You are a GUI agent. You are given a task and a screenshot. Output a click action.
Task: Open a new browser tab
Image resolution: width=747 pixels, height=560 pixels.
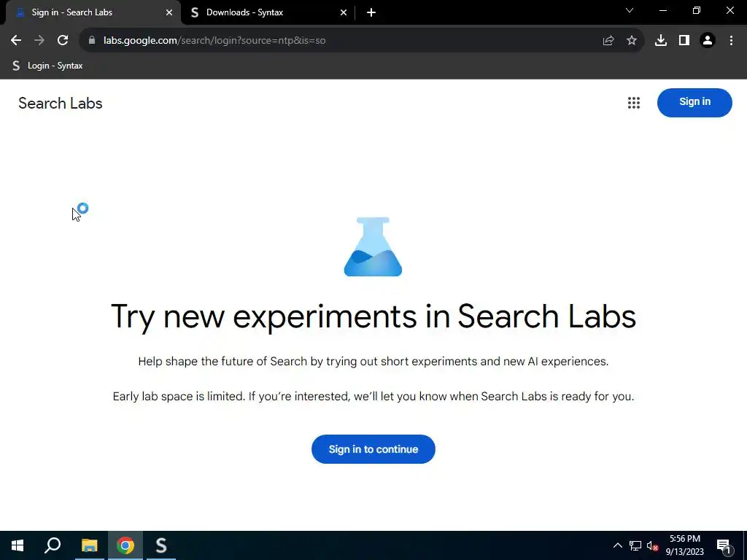371,12
